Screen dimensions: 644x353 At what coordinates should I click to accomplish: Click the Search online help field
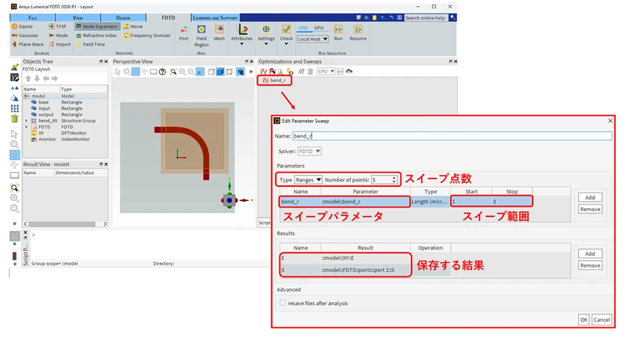click(426, 17)
